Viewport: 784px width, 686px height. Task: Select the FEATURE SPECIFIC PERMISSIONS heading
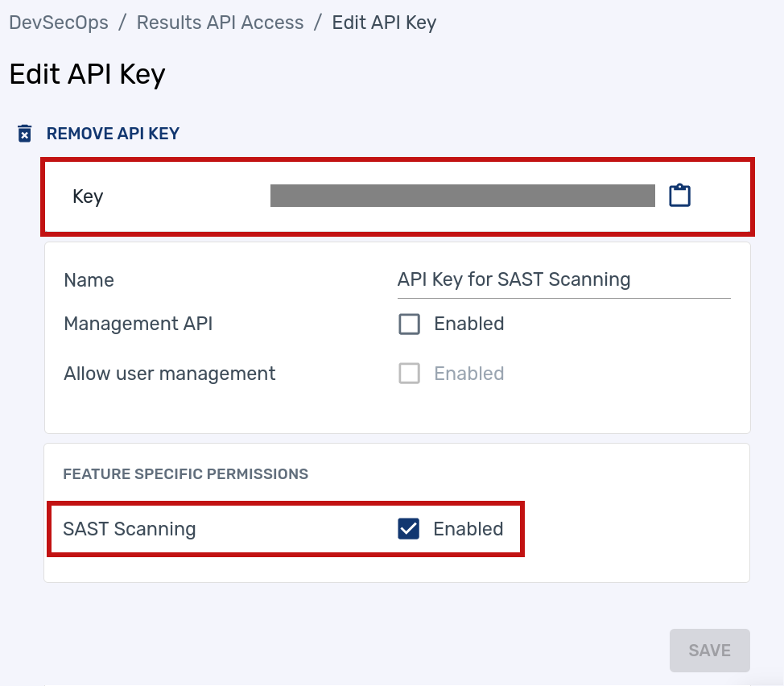185,474
